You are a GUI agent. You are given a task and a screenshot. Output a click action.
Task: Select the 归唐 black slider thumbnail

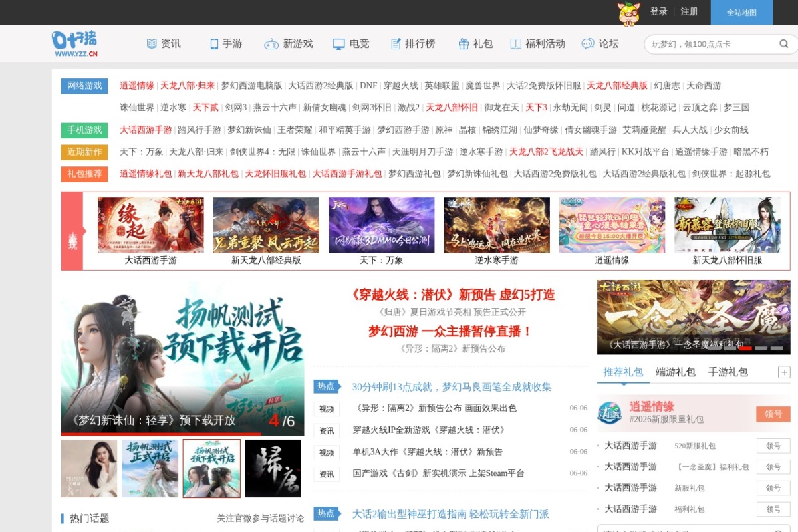tap(273, 468)
